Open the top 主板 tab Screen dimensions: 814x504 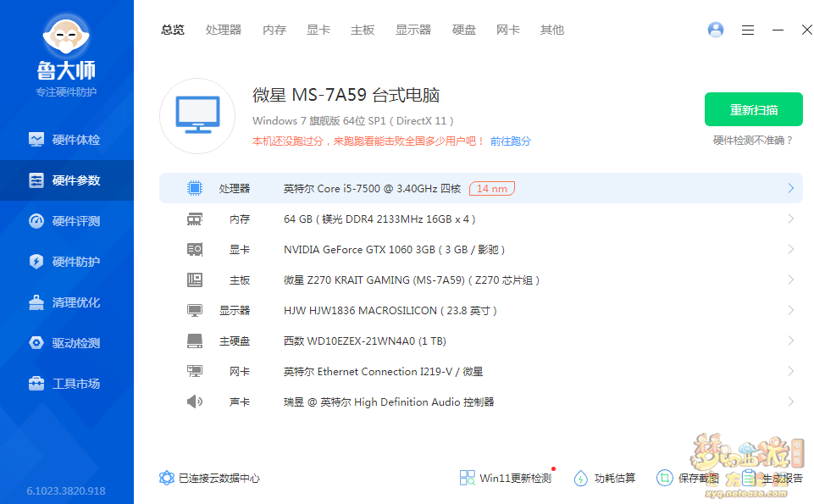363,30
